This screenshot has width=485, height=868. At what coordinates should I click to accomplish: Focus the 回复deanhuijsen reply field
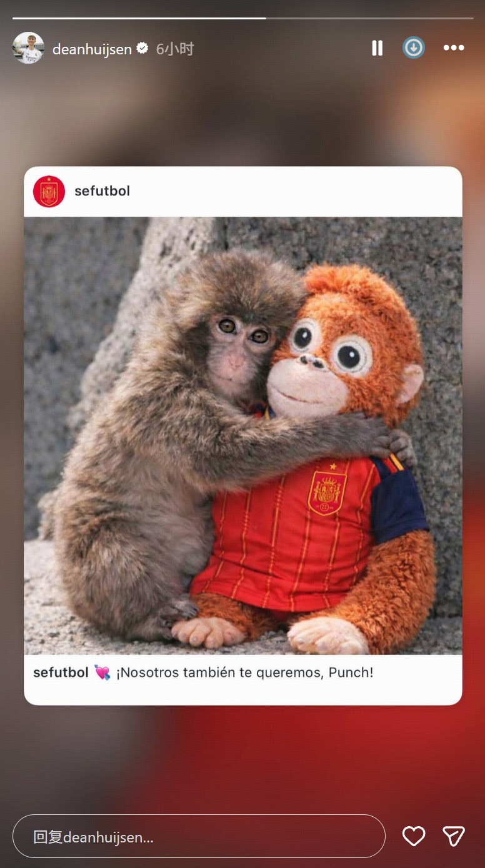pos(199,836)
